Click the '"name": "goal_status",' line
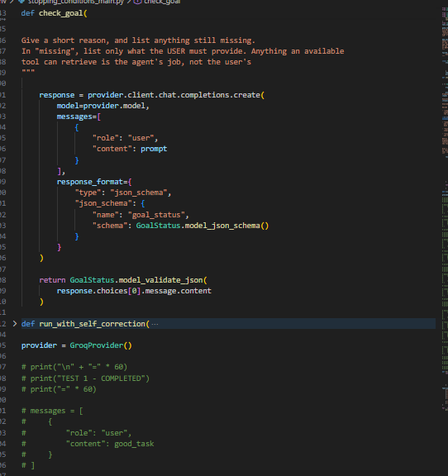Image resolution: width=448 pixels, height=476 pixels. (x=141, y=215)
